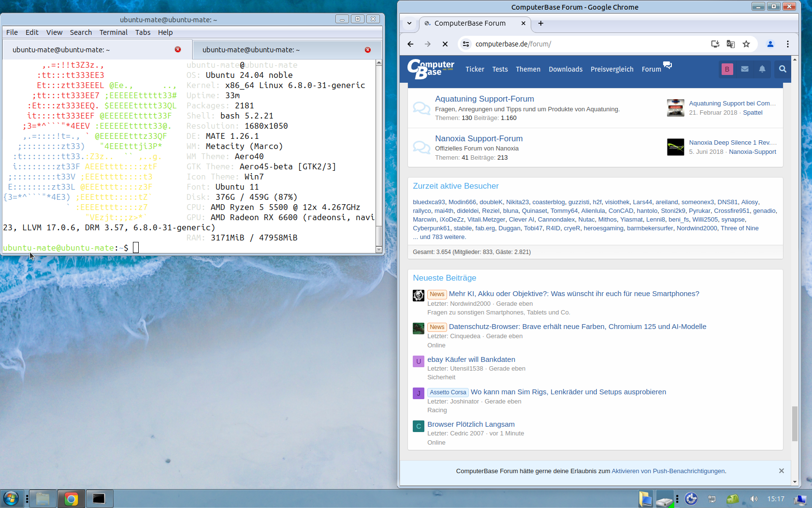Switch to terminal in the taskbar
The image size is (812, 508).
tap(99, 498)
